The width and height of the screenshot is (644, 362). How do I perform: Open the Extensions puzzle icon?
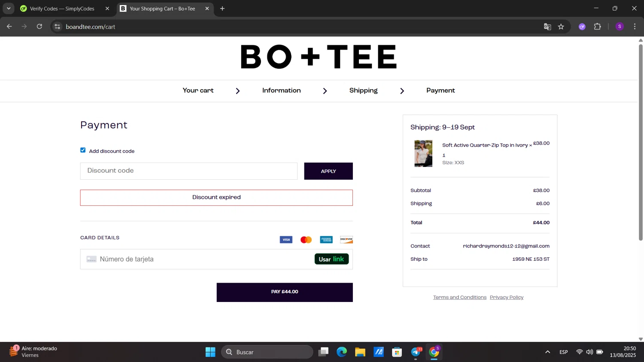click(x=597, y=27)
